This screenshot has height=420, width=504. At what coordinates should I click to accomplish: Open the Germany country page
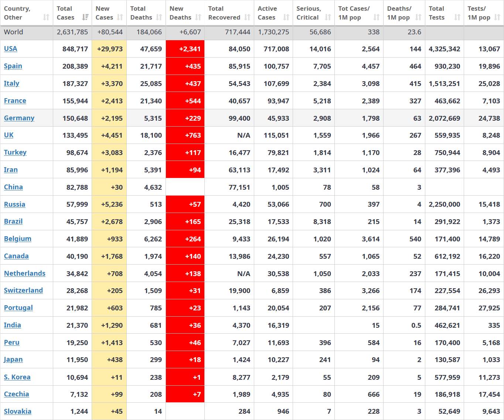tap(19, 118)
